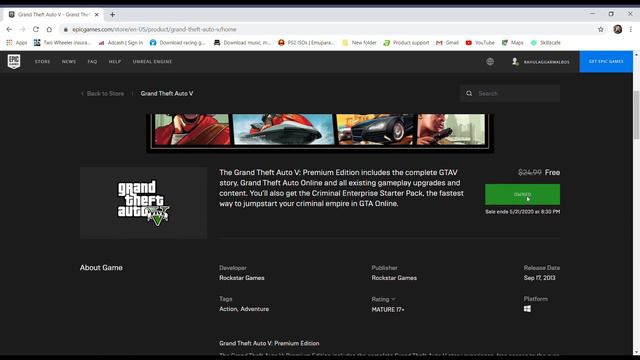This screenshot has height=360, width=640.
Task: Close the Grand Theft Auto V tab
Action: coord(97,15)
